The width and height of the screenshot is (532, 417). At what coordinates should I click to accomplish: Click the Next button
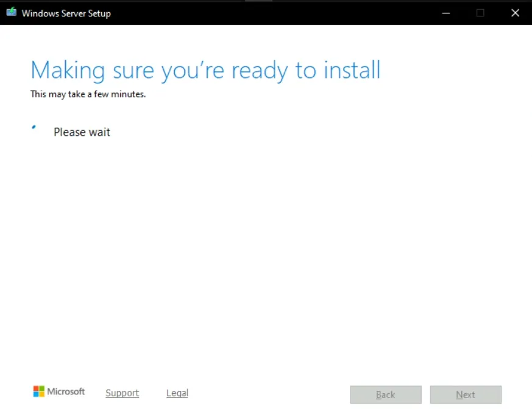click(x=466, y=394)
